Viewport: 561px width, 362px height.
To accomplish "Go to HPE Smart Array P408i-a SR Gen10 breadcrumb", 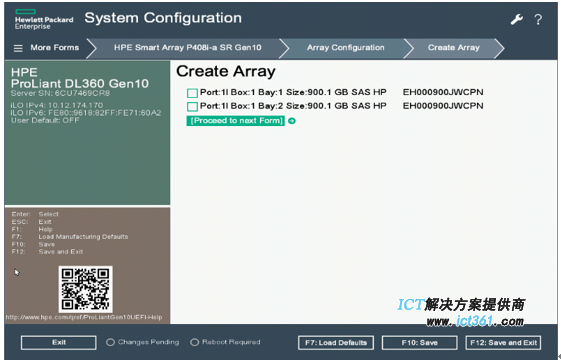I will coord(187,48).
